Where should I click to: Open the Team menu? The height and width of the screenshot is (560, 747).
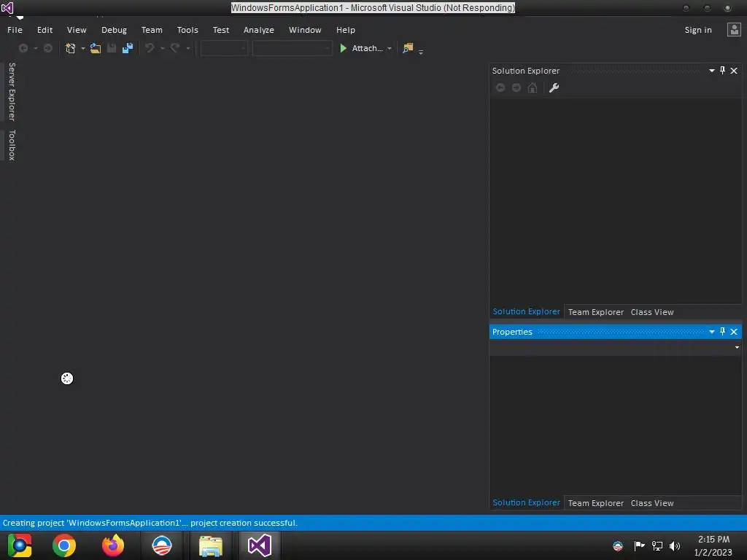[x=152, y=30]
